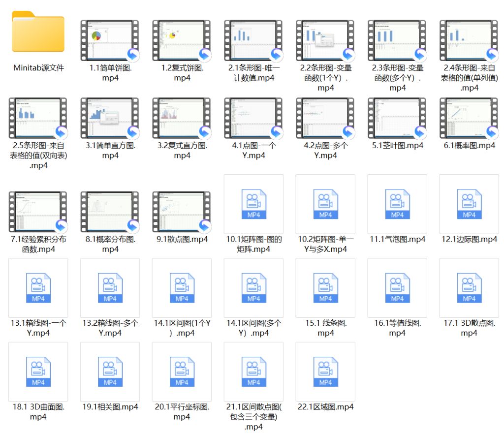Screen dimensions: 504x434
Task: Select the 16.1等值线图.mp4 file icon
Action: click(x=397, y=288)
